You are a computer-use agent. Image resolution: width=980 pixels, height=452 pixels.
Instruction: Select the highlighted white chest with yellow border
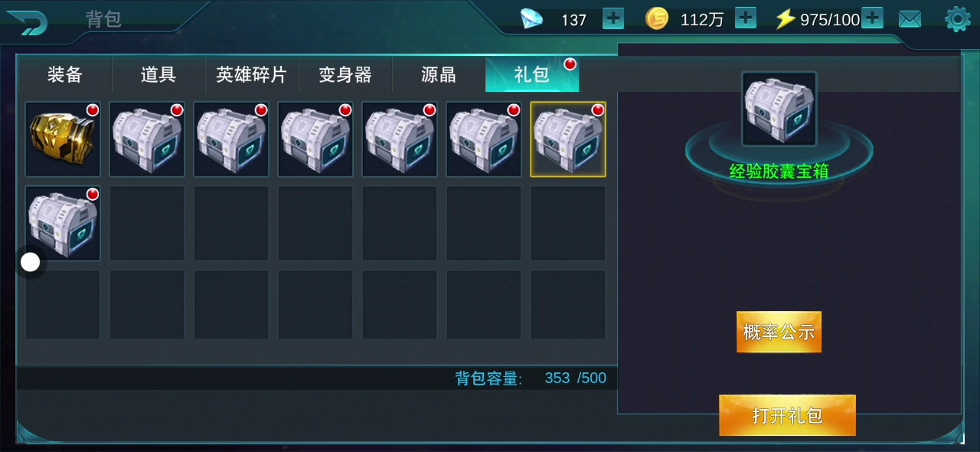pyautogui.click(x=568, y=139)
